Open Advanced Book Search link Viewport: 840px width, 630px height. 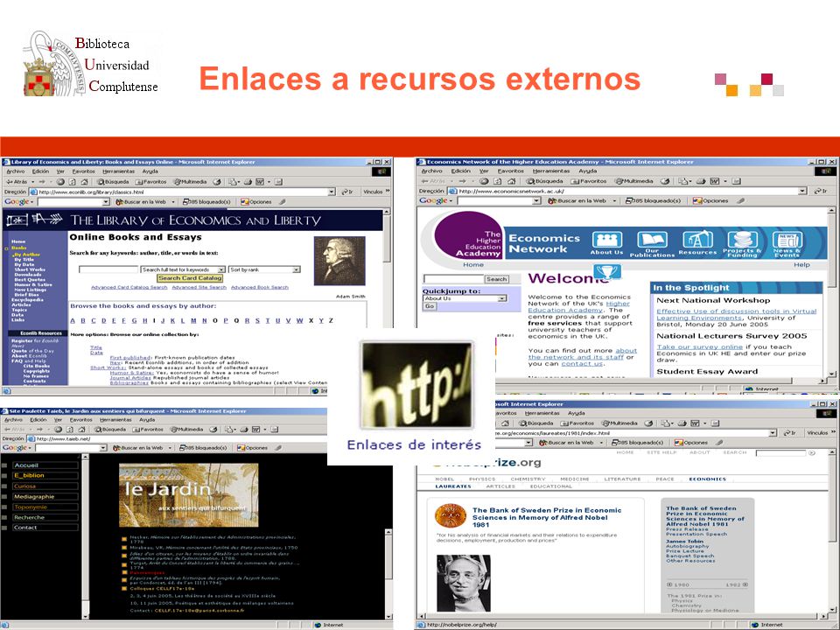pos(260,288)
